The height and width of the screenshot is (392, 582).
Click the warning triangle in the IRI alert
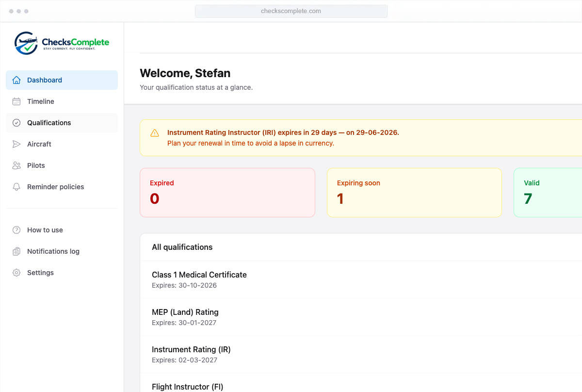(x=155, y=133)
